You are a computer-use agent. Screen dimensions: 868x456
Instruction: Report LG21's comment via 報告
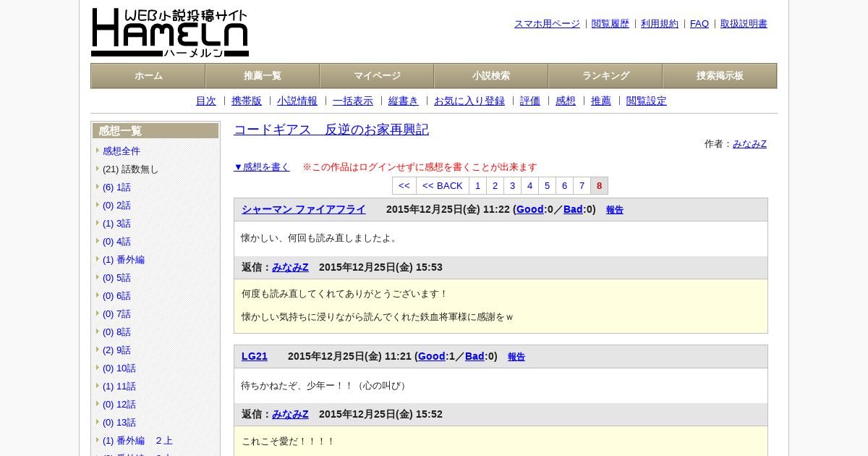(x=516, y=357)
